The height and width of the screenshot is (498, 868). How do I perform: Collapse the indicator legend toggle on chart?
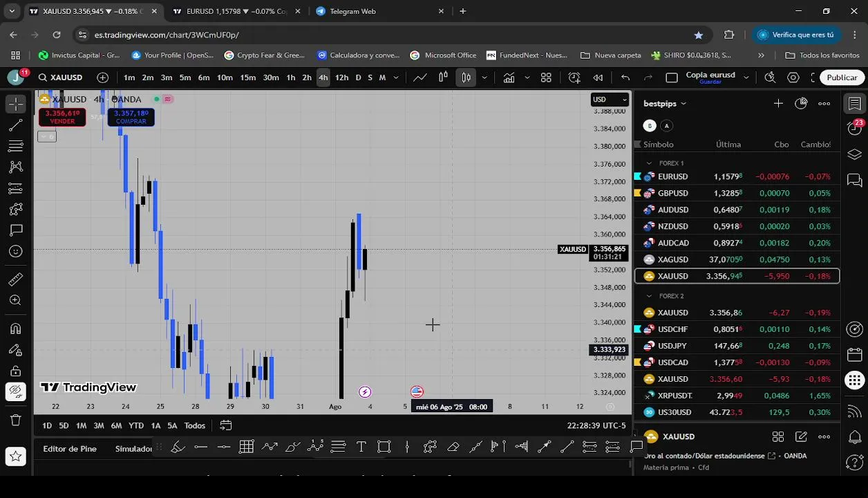[47, 137]
